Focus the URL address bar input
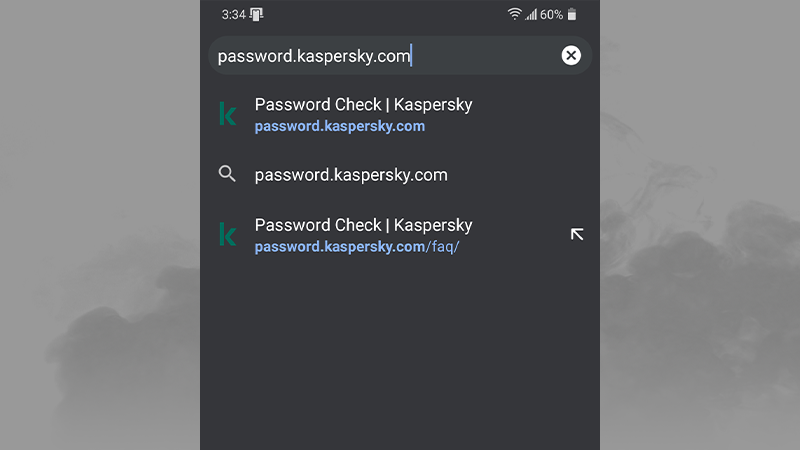This screenshot has height=450, width=800. [380, 56]
